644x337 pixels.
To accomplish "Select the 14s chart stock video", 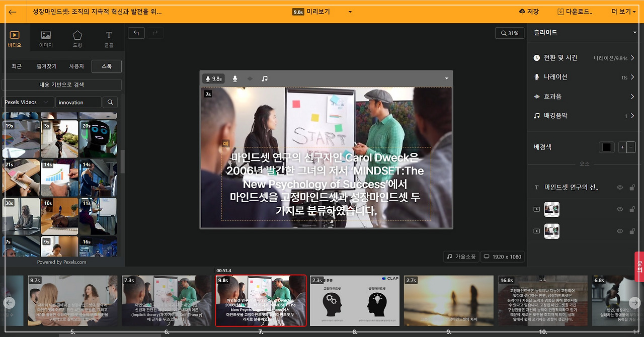I will (x=59, y=178).
